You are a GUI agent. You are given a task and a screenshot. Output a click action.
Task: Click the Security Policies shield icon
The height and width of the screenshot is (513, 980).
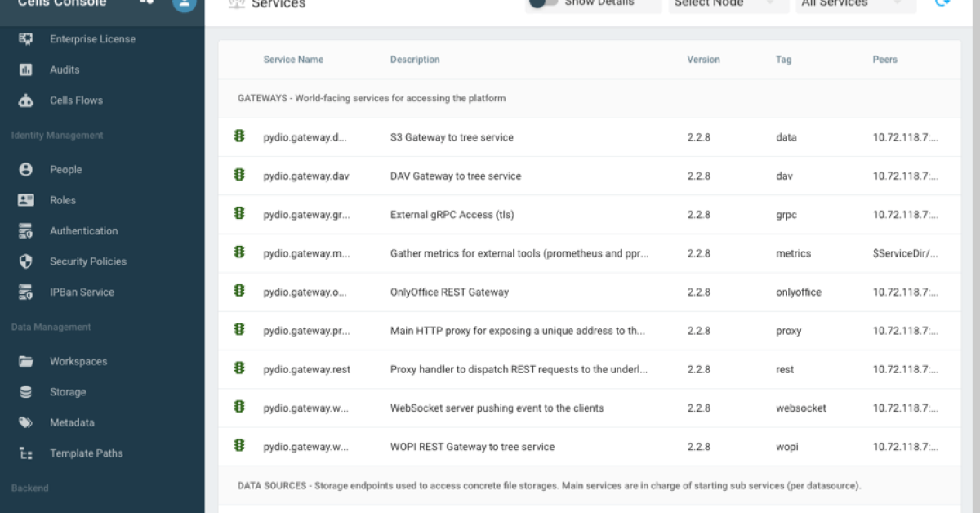pos(26,261)
